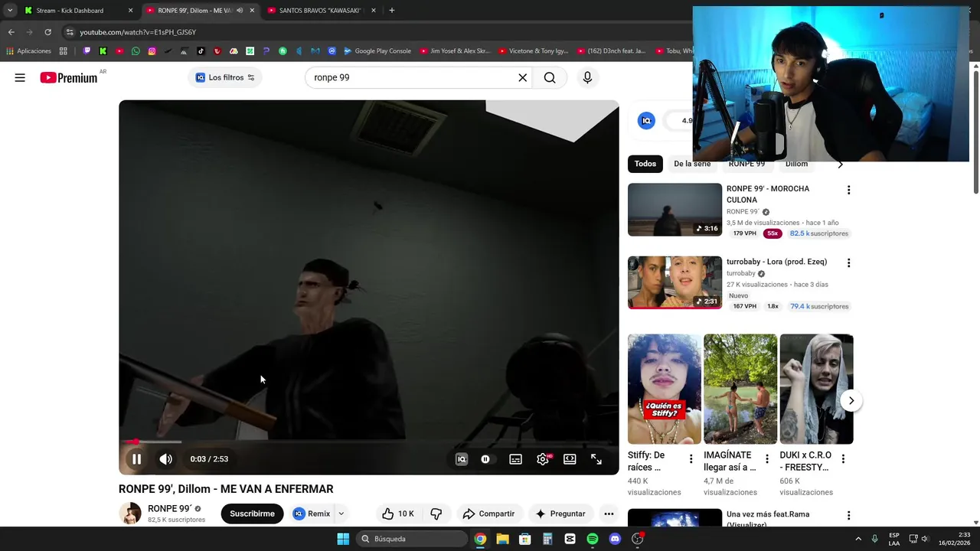The height and width of the screenshot is (551, 980).
Task: Mute the video volume
Action: pos(165,459)
